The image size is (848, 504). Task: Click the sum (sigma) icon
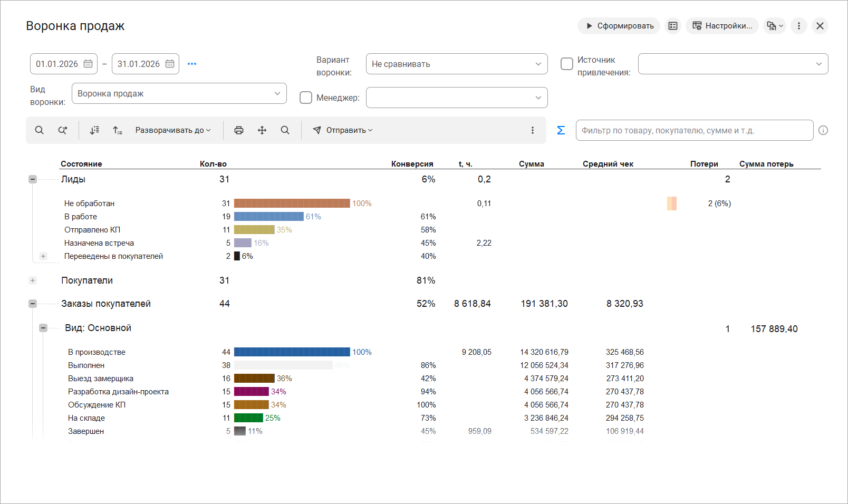561,130
